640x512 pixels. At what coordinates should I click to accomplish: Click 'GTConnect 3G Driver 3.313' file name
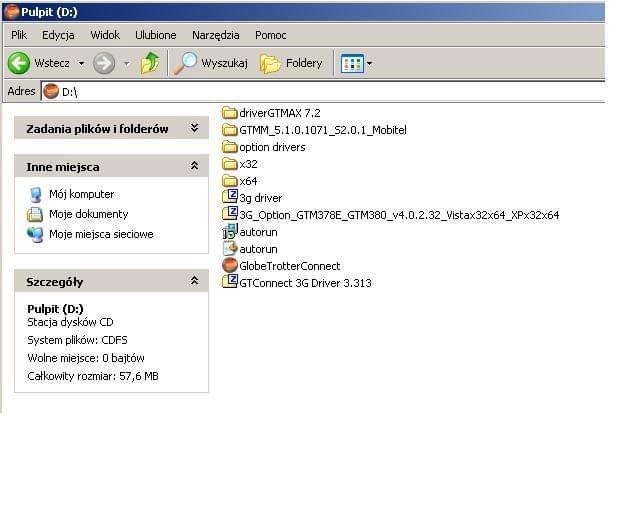coord(305,283)
